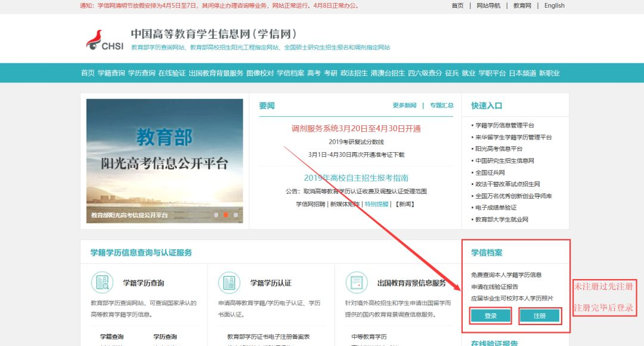Click the 学籍学历认证 certificate icon

[x=229, y=282]
